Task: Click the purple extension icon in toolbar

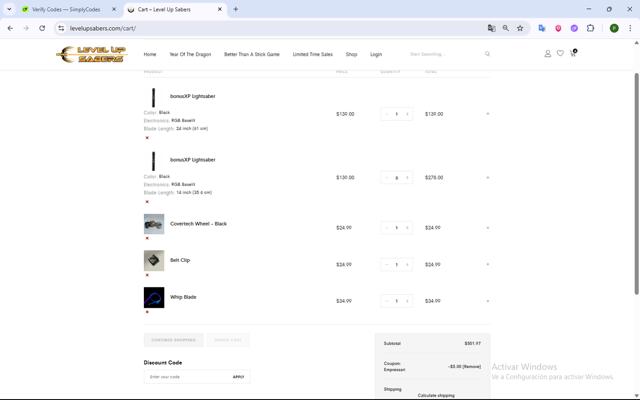Action: click(x=574, y=28)
